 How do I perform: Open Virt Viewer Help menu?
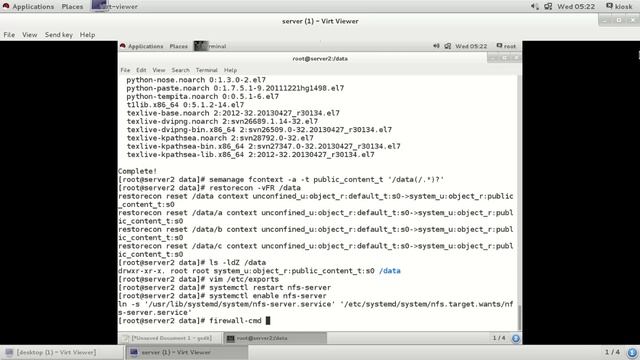(x=87, y=35)
